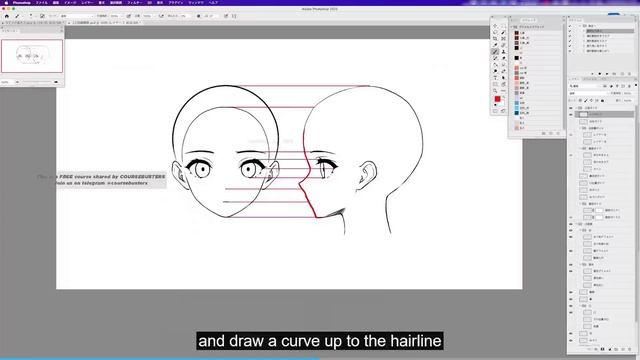
Task: Collapse the topmost layer group arrow
Action: 576,108
